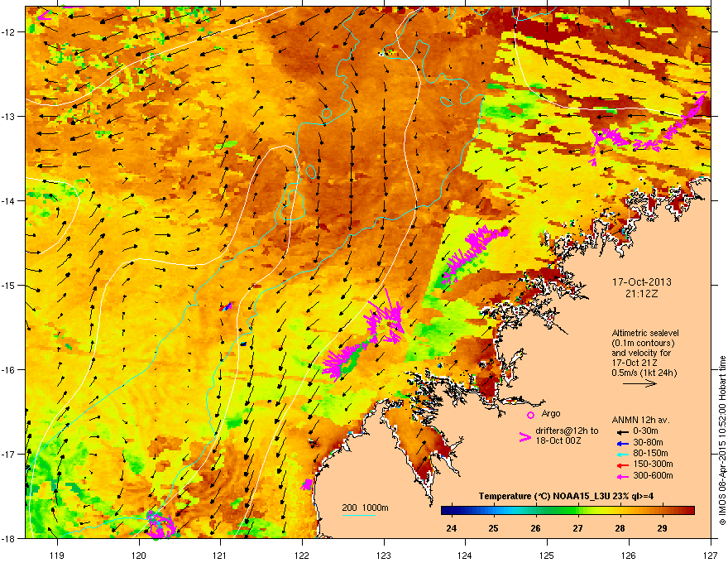Click green section of color bar at 26
Screen dimensions: 728x563
(536, 511)
